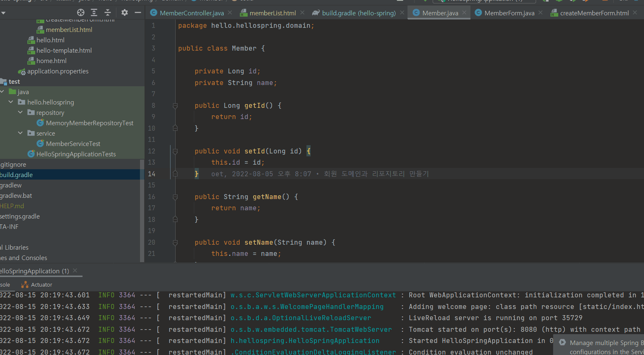
Task: Fold getId method at line 8
Action: [x=175, y=106]
